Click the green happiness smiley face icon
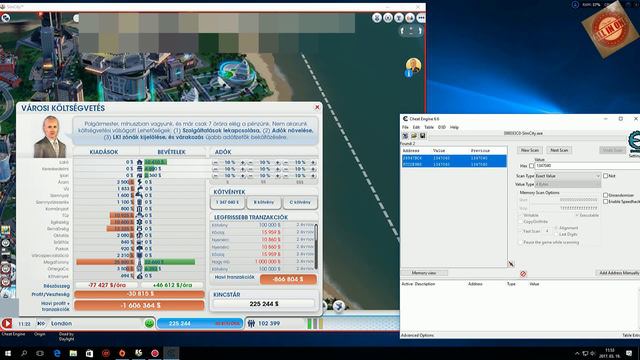This screenshot has height=360, width=640. [x=149, y=323]
